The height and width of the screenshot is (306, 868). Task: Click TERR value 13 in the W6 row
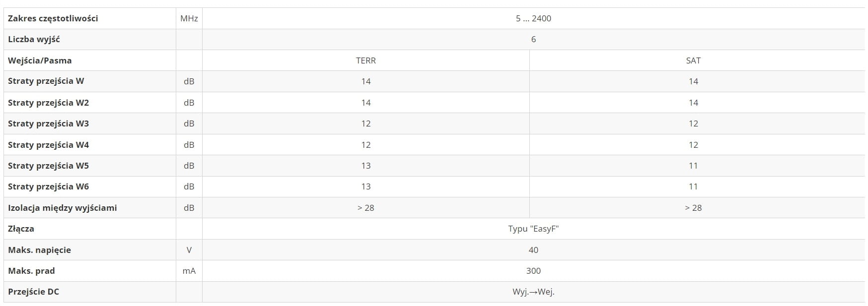click(x=366, y=186)
